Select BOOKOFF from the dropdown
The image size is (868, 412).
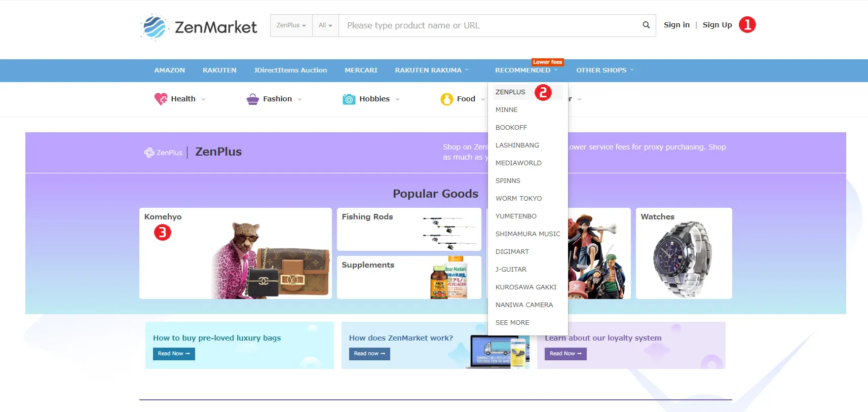tap(511, 128)
